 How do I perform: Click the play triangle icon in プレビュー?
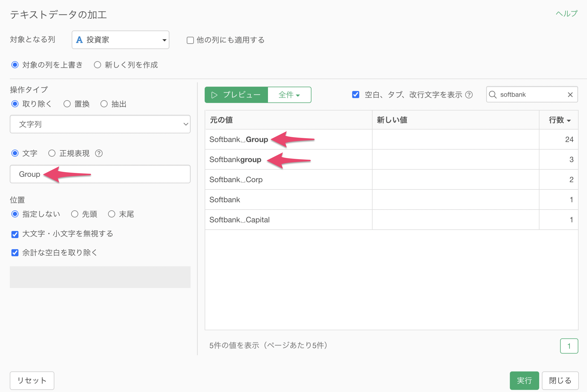pyautogui.click(x=214, y=95)
